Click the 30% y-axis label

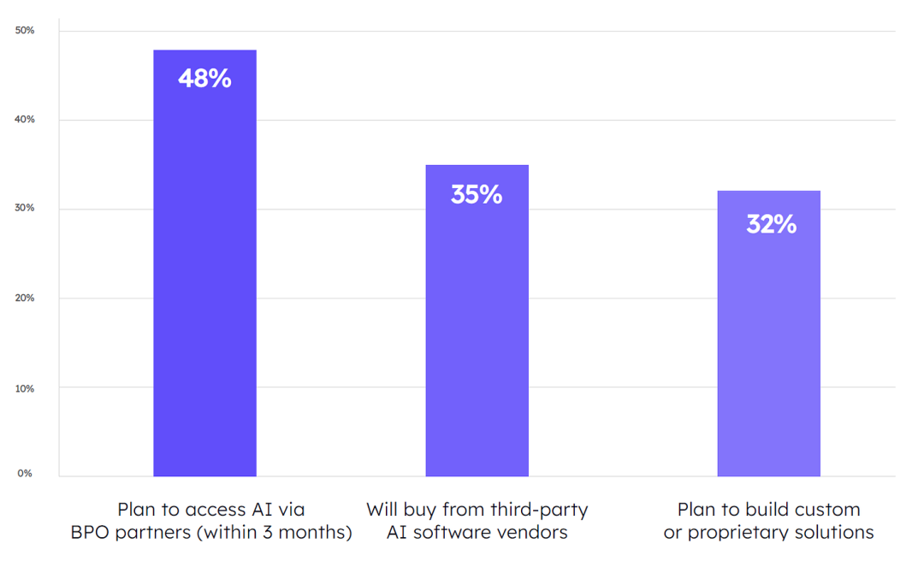click(x=25, y=207)
